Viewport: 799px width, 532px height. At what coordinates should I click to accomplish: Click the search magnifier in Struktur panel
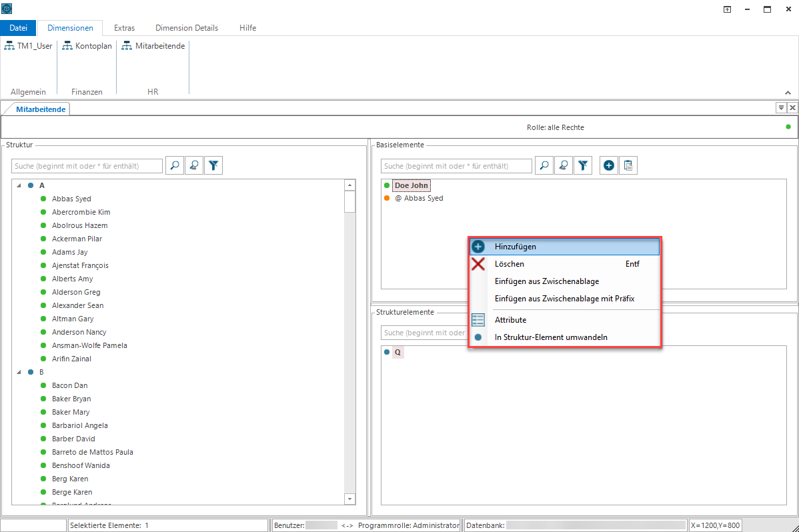(175, 165)
